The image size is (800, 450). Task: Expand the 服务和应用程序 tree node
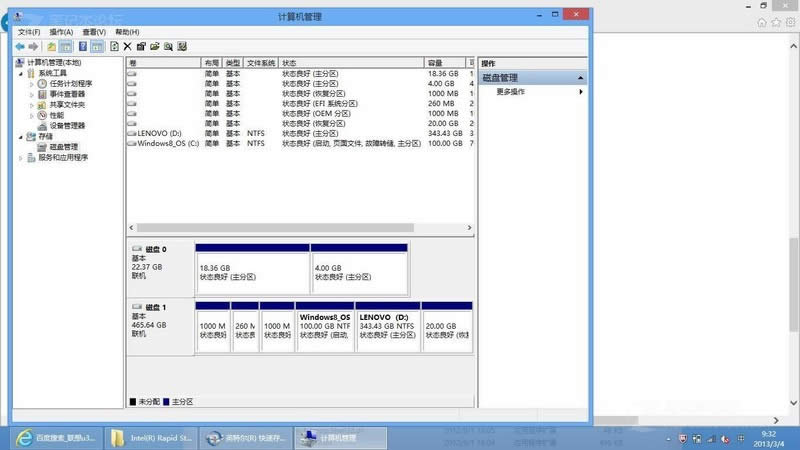(20, 157)
